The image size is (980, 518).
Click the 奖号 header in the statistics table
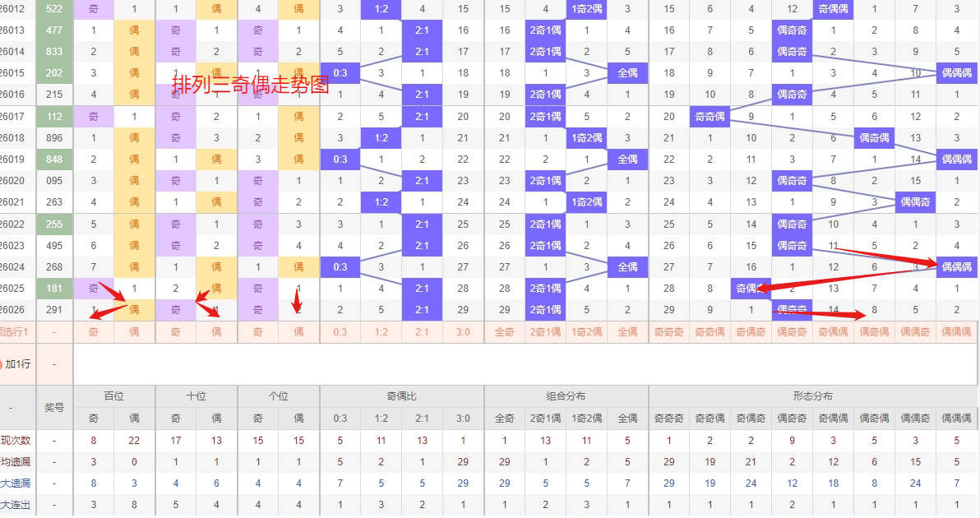click(54, 407)
